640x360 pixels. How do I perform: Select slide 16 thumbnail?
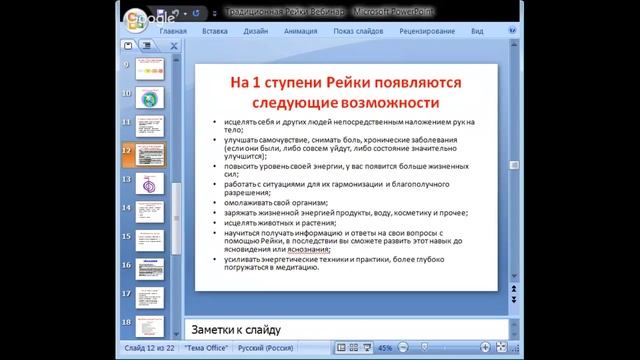tap(150, 269)
